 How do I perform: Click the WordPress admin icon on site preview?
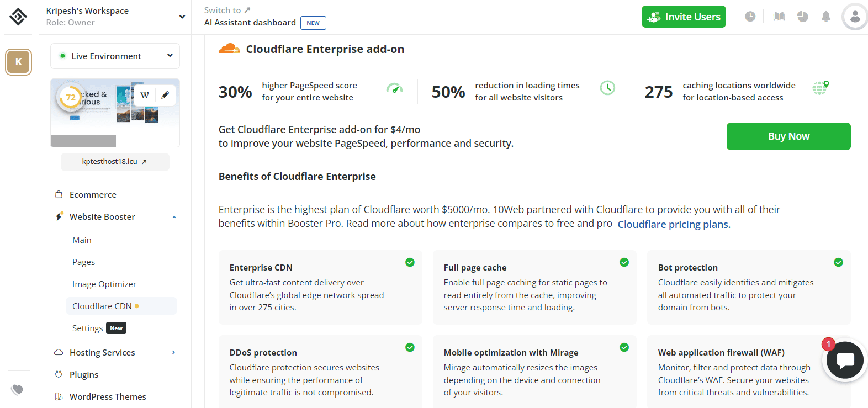[145, 95]
